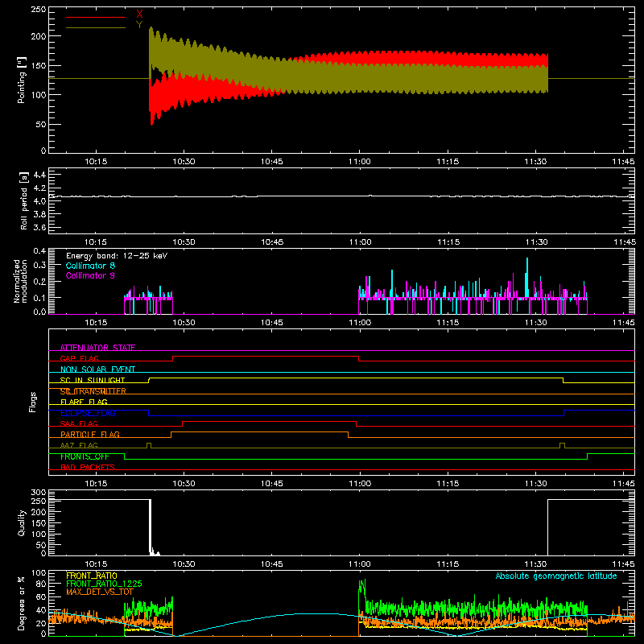Click the SC_TRANSMITTER flag label

[93, 391]
